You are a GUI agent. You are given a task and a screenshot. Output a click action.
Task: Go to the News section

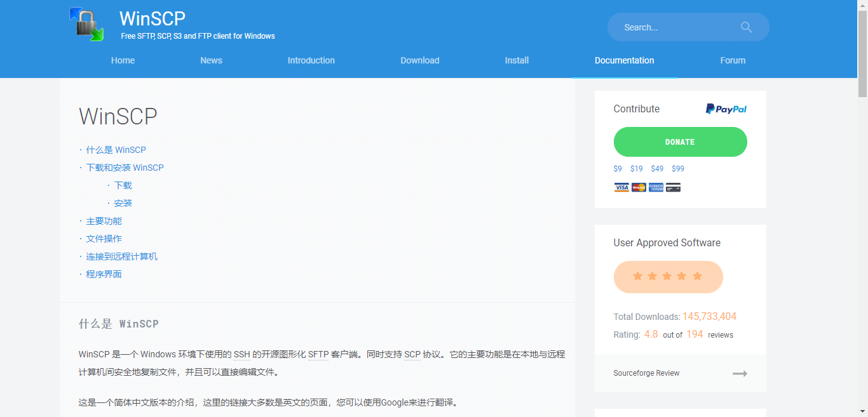211,60
